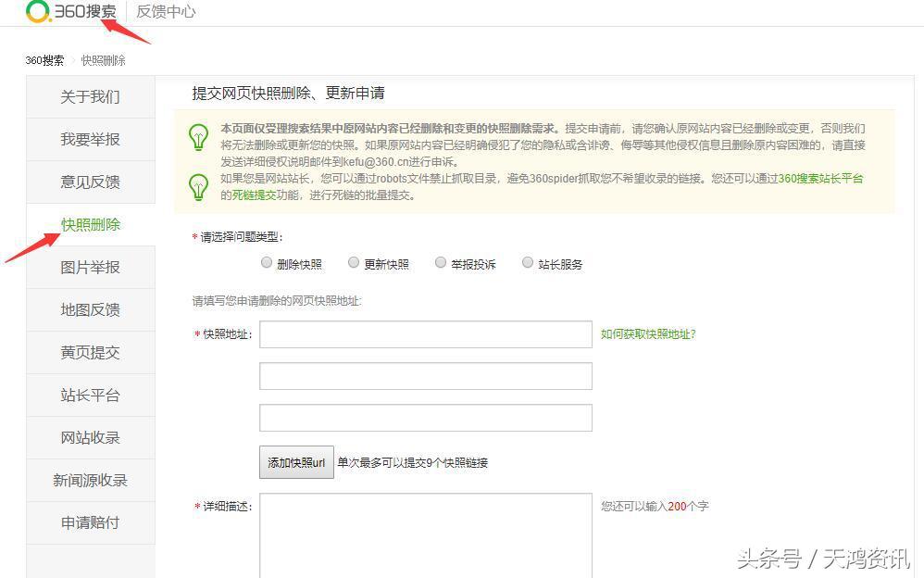Screen dimensions: 924x578
Task: Click the 添加快照url button
Action: (295, 462)
